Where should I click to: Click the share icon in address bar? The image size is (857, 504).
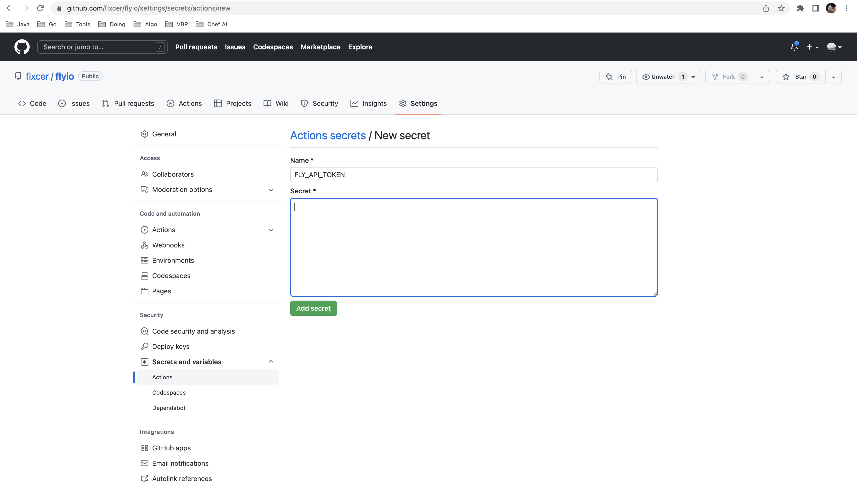[766, 8]
